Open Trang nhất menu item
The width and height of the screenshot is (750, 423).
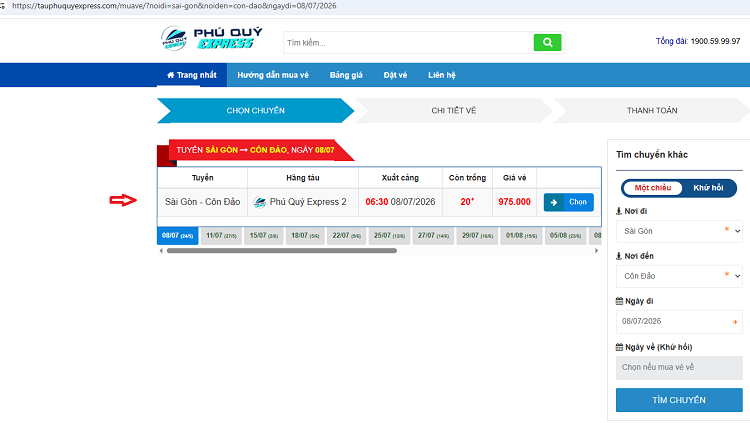coord(192,75)
